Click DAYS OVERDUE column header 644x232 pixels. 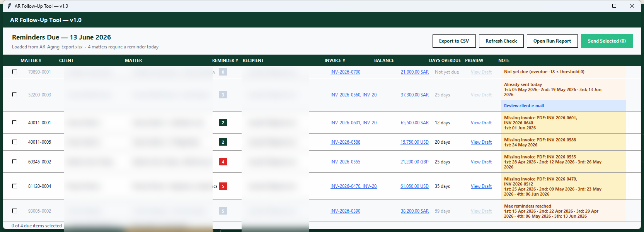pos(445,60)
